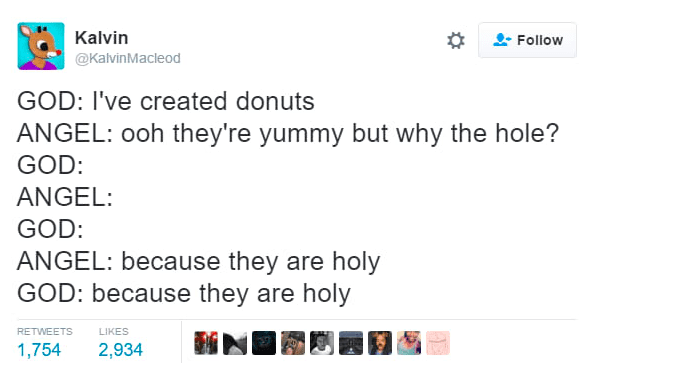Screen dimensions: 676x372
Task: View the 2,934 likes count
Action: pos(120,350)
